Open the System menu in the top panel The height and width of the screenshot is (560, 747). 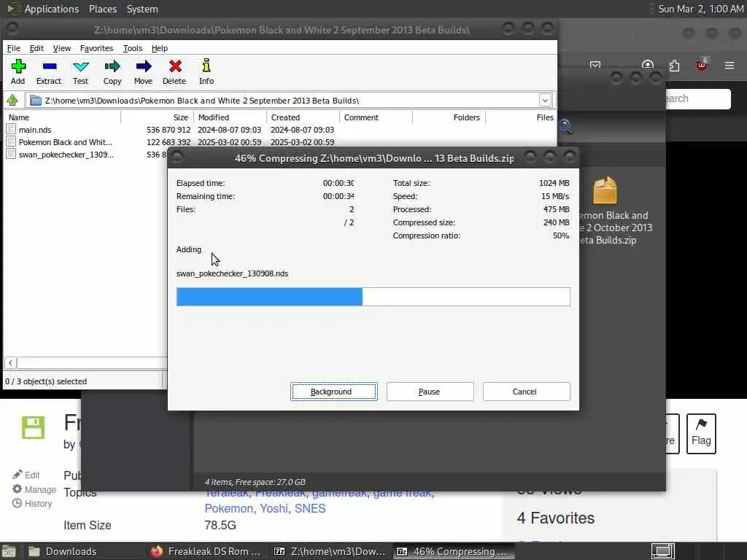click(x=142, y=9)
